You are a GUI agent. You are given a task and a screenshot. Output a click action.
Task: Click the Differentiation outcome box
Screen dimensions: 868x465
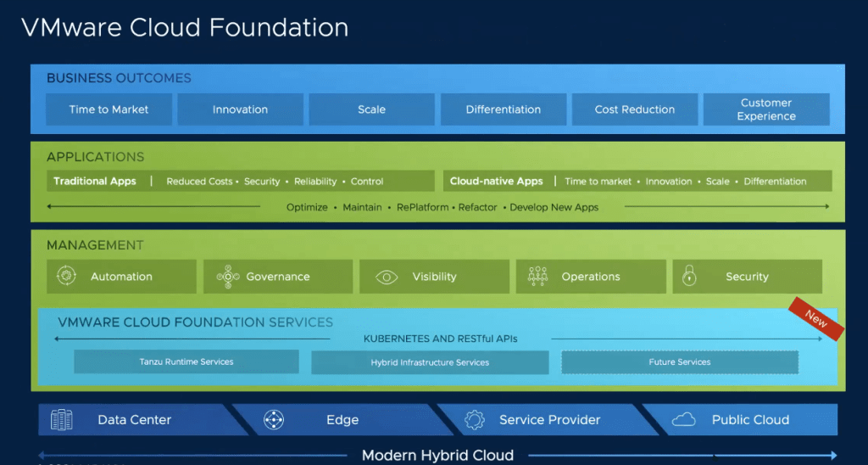(503, 109)
